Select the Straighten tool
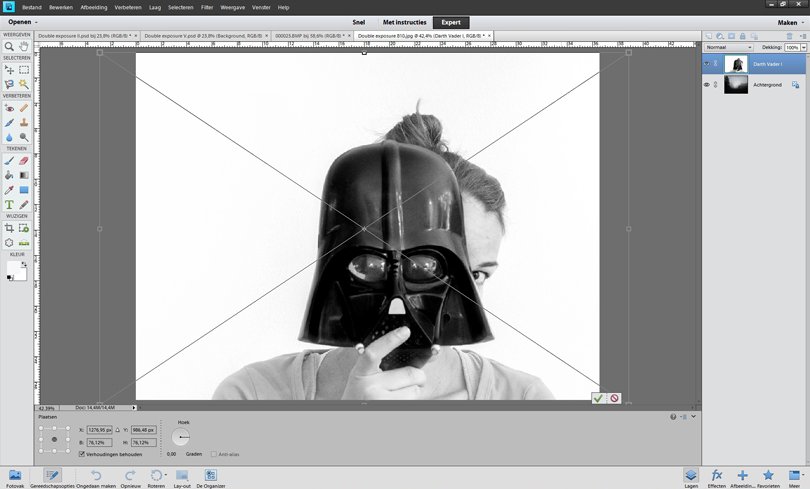The height and width of the screenshot is (489, 810). (24, 243)
